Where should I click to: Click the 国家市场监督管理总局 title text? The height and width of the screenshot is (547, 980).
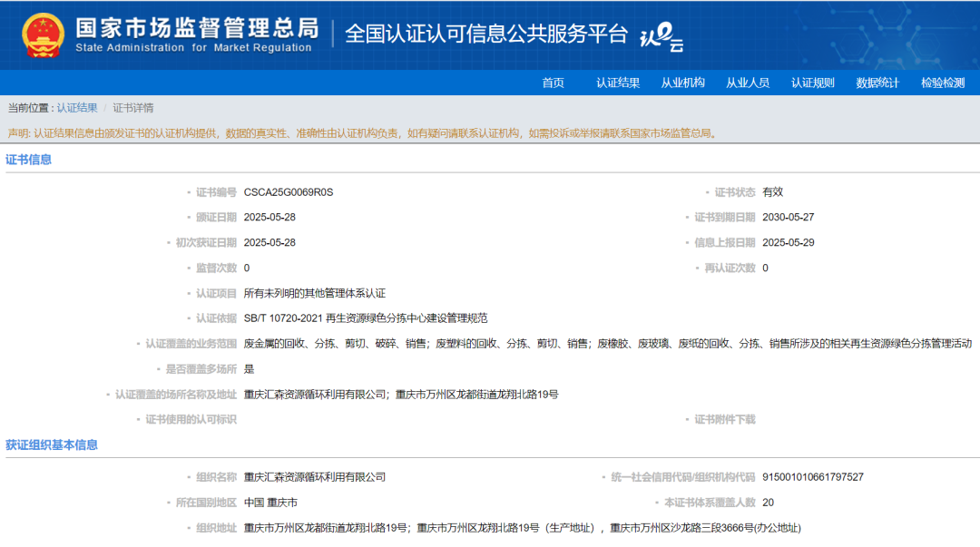[x=196, y=27]
